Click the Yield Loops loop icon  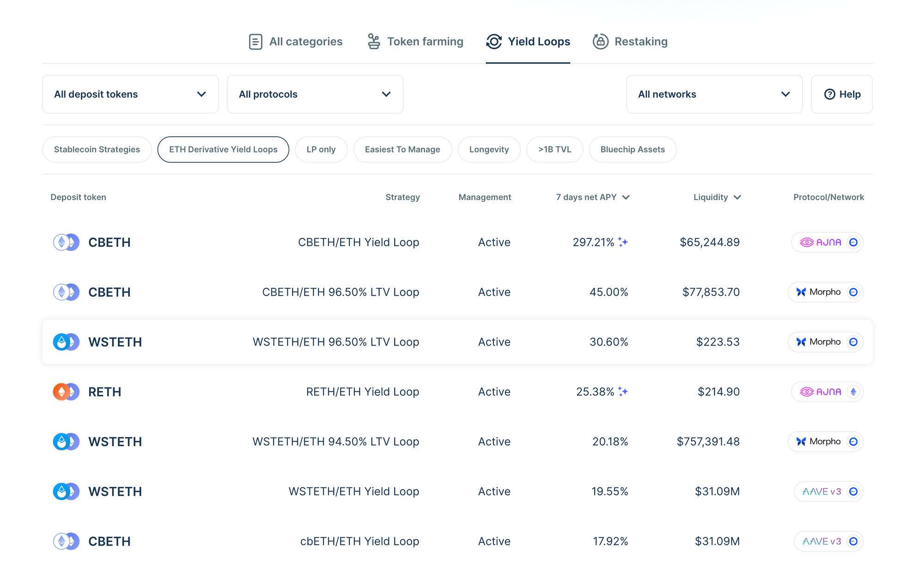click(494, 42)
